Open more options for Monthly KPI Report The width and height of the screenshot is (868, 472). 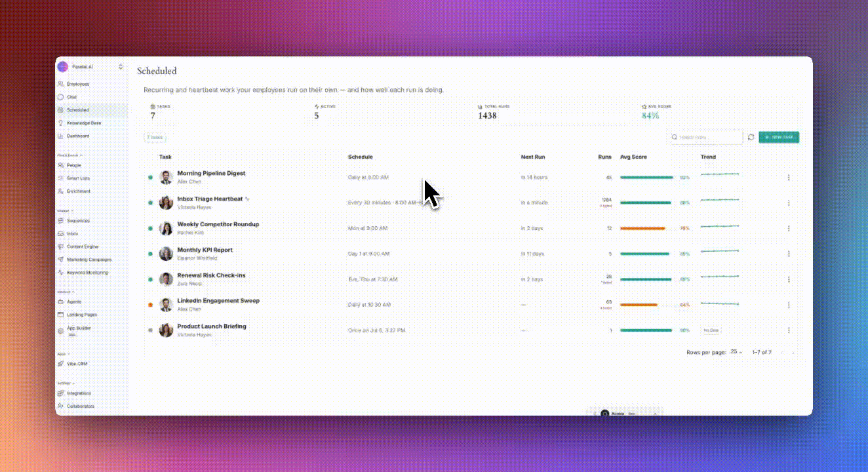(789, 254)
